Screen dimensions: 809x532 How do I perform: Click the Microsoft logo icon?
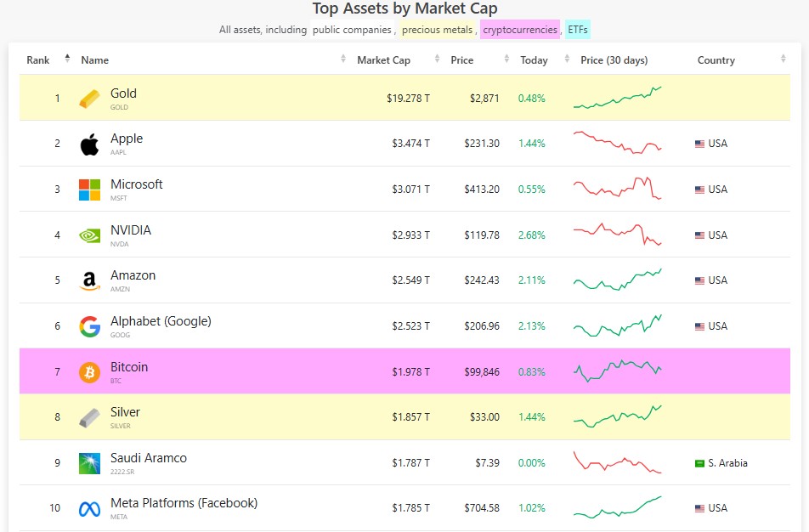[x=89, y=190]
